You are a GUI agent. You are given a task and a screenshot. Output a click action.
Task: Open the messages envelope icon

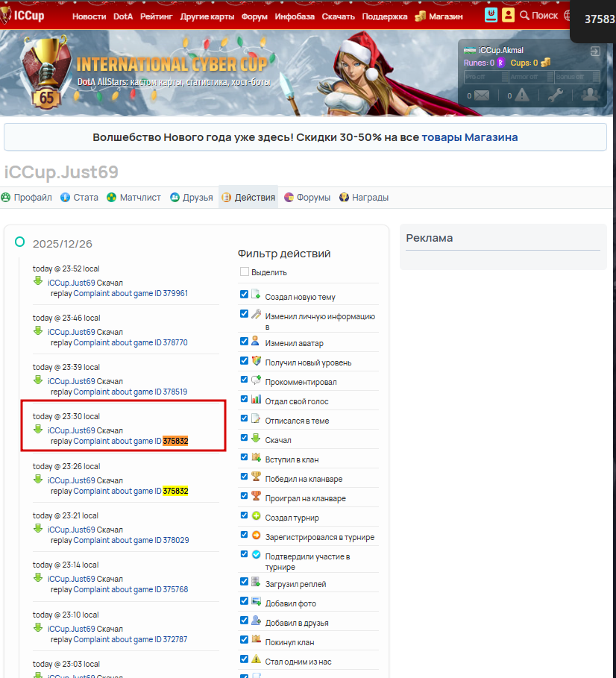tap(482, 95)
